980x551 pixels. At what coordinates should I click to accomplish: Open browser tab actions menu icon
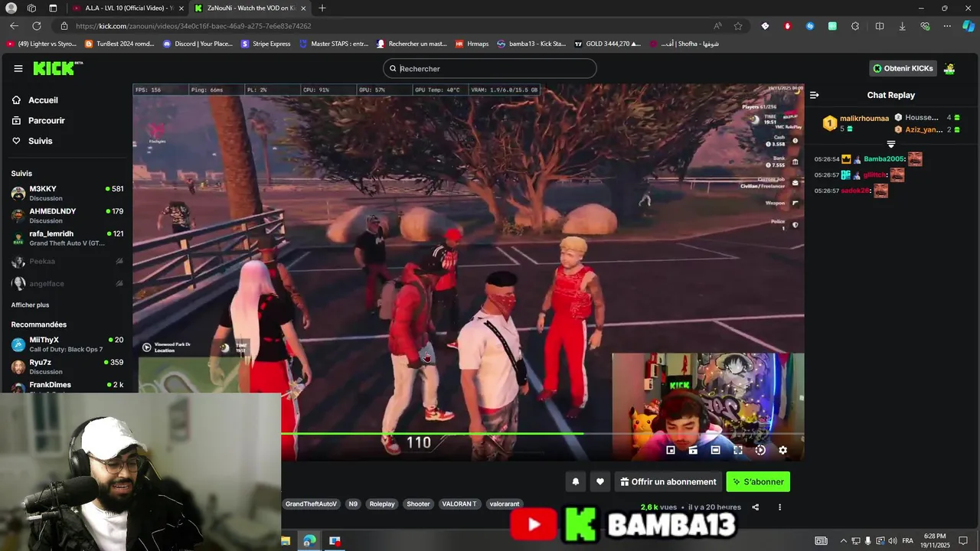(x=52, y=8)
